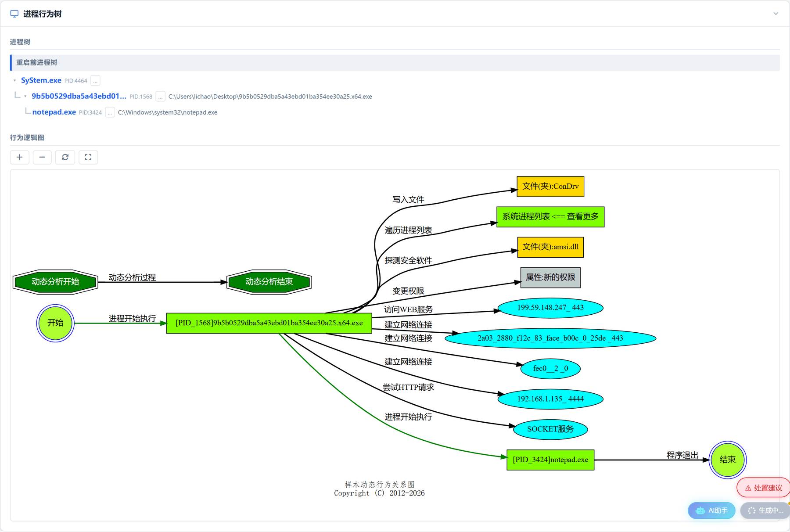Screen dimensions: 790x532
Task: Reset the graph view with refresh icon
Action: point(65,157)
